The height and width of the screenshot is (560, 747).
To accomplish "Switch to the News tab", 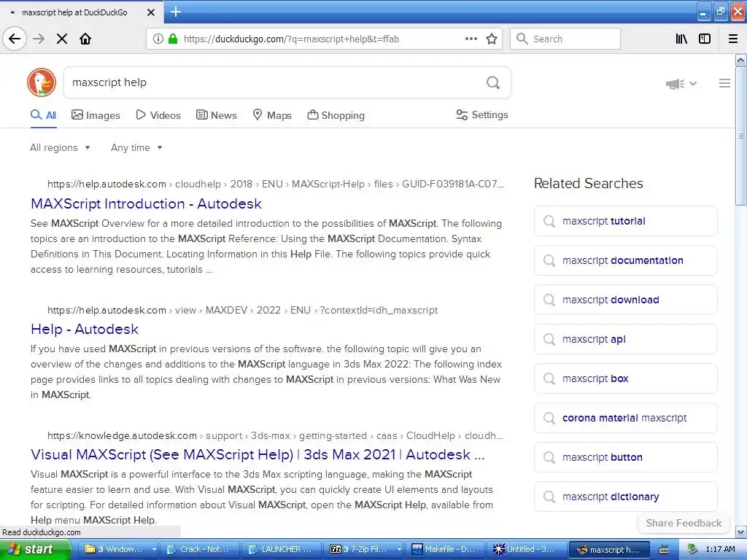I will tap(216, 115).
